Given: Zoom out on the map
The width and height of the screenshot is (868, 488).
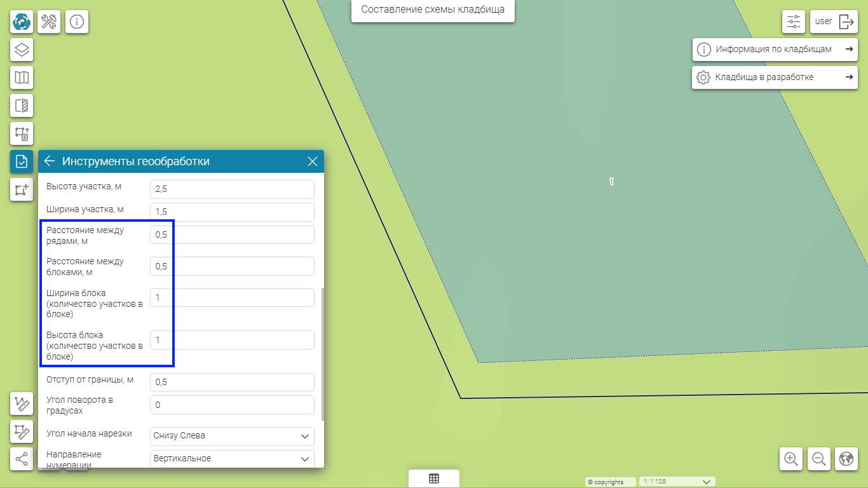Looking at the screenshot, I should (x=819, y=459).
